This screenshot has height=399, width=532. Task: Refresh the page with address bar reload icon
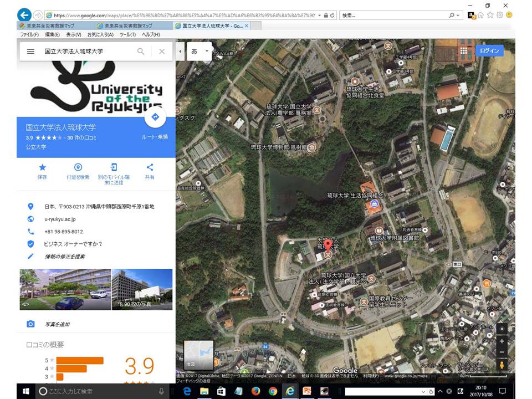click(x=332, y=16)
